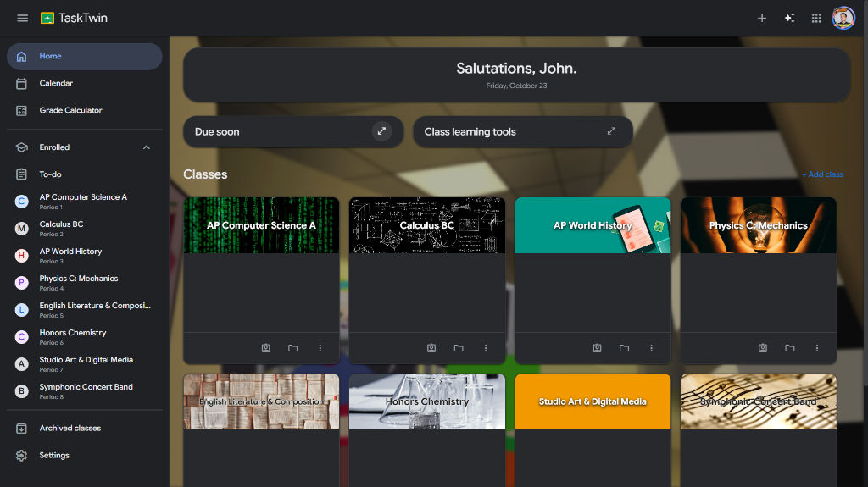
Task: Open the Studio Art & Digital Media banner
Action: pos(593,401)
